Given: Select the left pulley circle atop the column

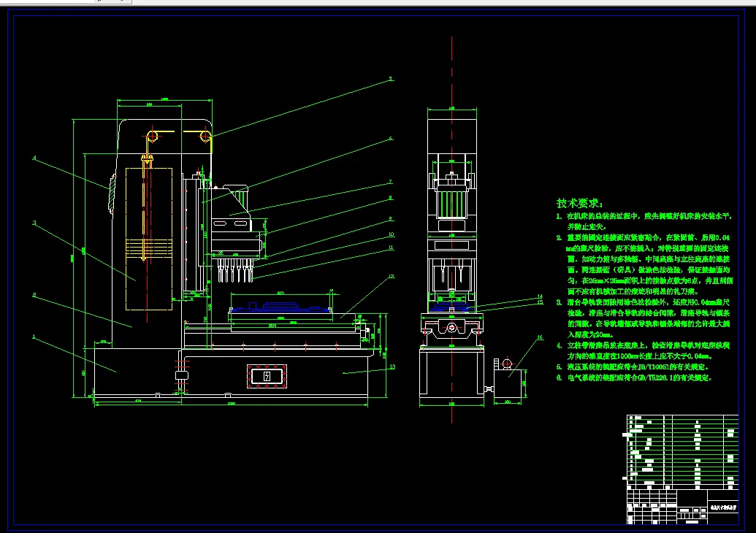Looking at the screenshot, I should [153, 137].
